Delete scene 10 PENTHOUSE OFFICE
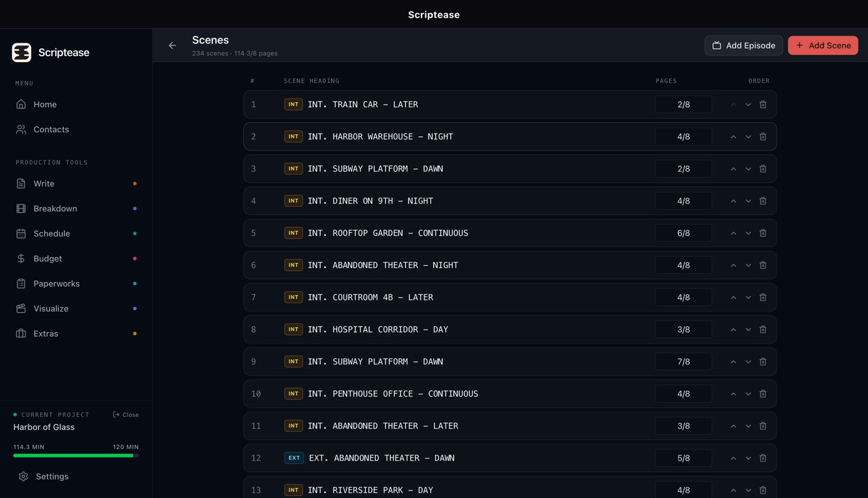 tap(763, 395)
